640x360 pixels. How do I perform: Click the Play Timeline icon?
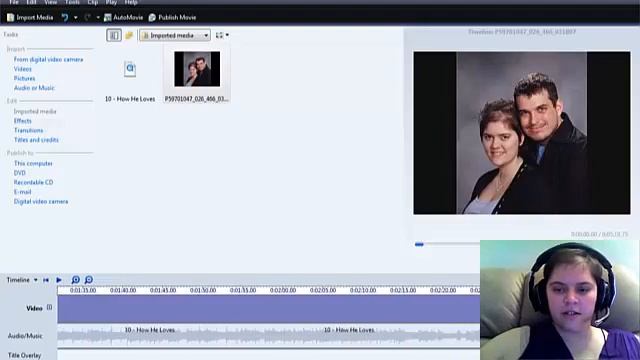click(x=59, y=280)
